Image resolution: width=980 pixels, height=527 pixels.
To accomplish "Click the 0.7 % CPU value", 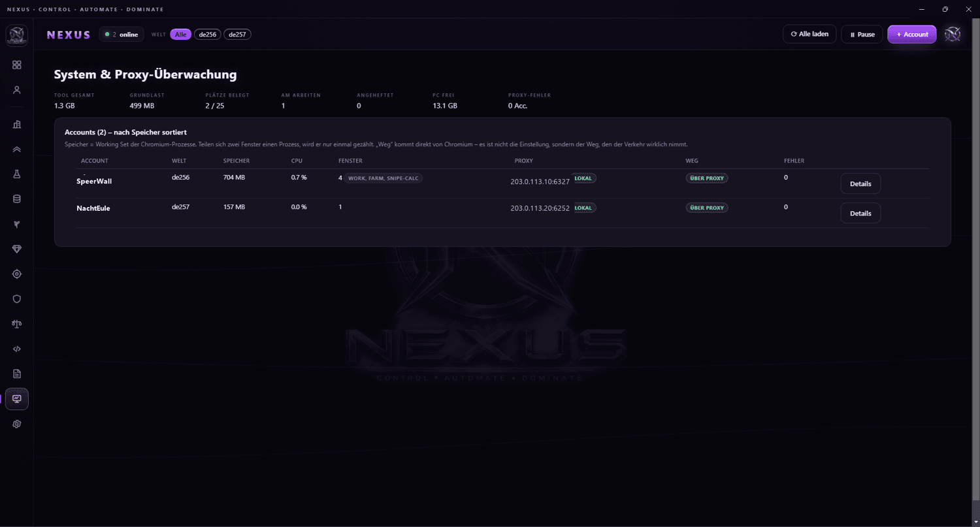I will pyautogui.click(x=299, y=178).
